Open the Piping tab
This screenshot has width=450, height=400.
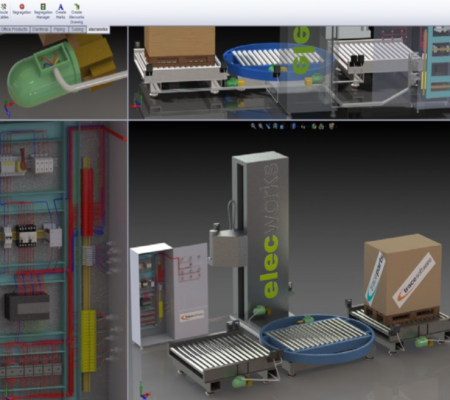pos(60,29)
